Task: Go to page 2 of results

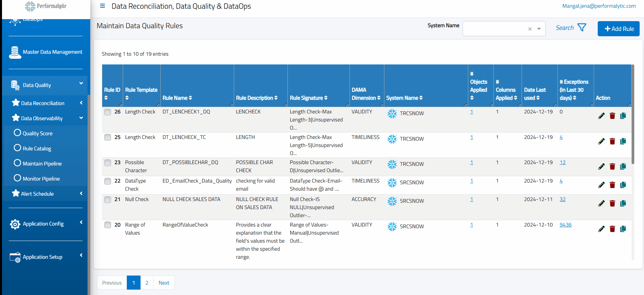Action: coord(147,283)
